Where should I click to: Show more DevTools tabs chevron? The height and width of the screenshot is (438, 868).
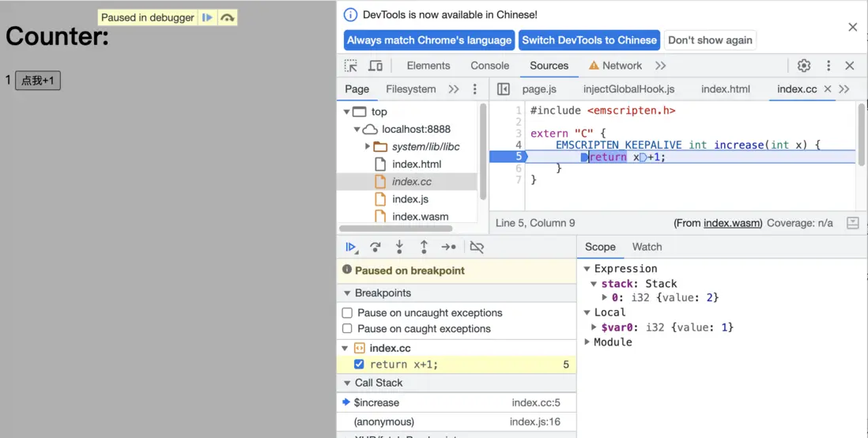[x=660, y=66]
